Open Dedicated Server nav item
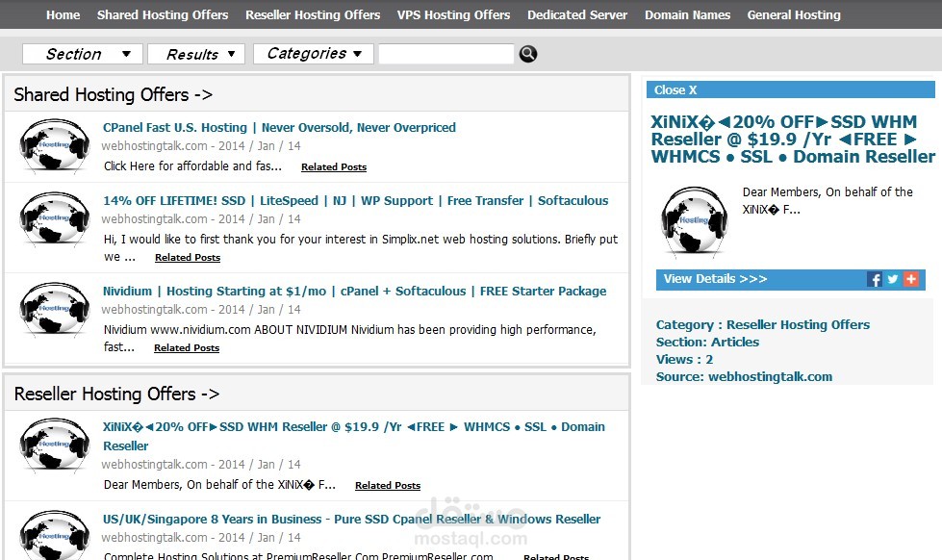 coord(577,15)
